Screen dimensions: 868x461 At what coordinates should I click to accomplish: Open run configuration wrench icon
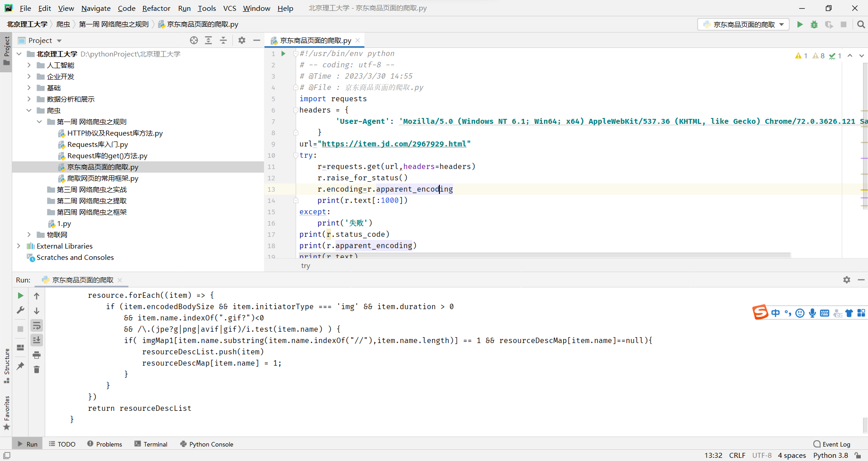click(20, 310)
